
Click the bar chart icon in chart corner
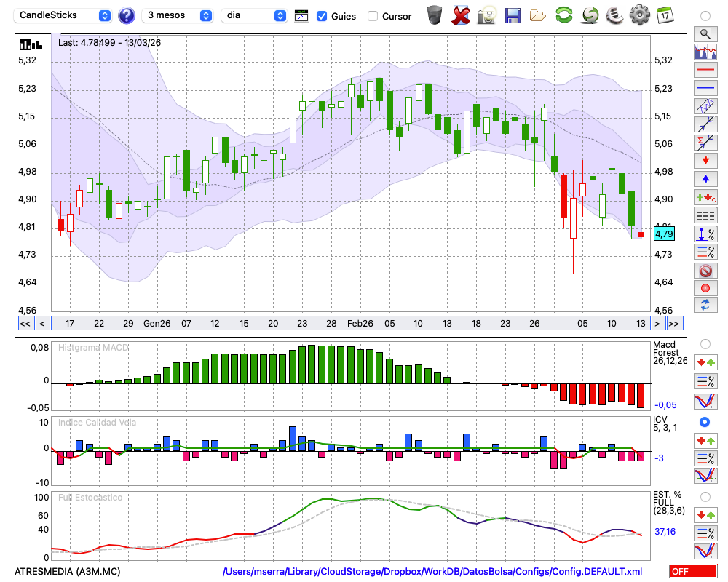31,44
